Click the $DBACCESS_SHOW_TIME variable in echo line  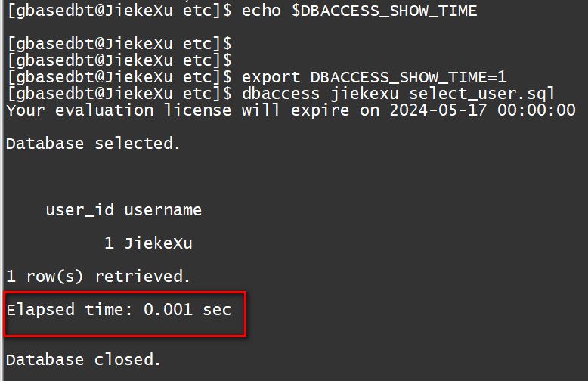[x=384, y=11]
